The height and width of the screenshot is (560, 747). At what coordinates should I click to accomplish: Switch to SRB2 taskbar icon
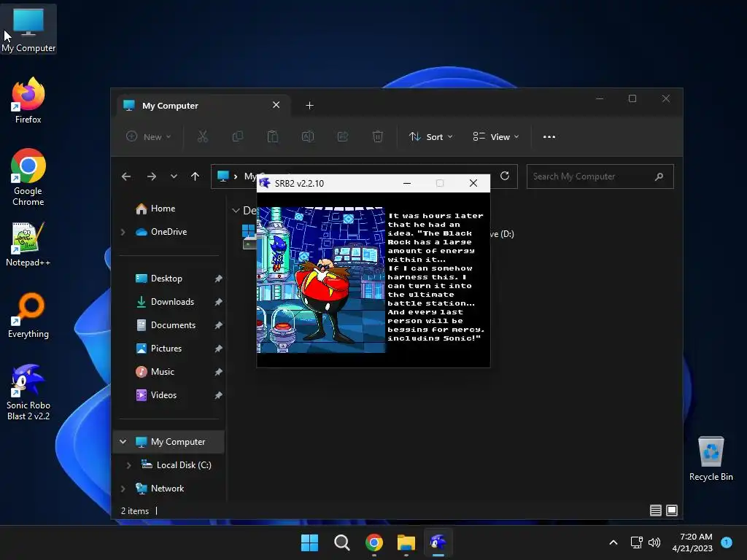[438, 542]
